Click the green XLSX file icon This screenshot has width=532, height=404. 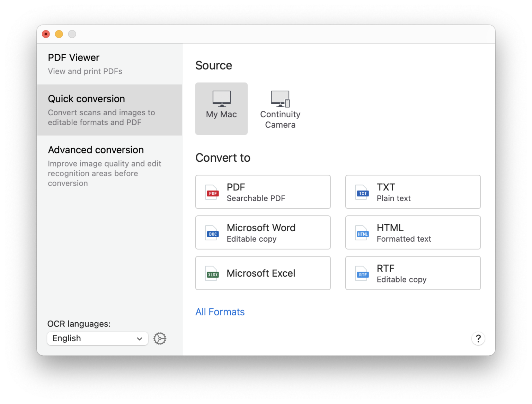tap(212, 273)
